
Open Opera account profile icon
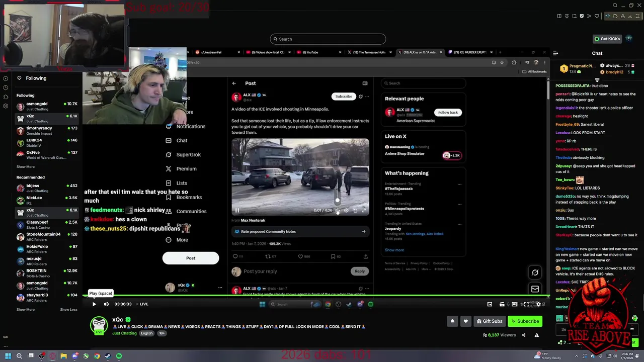pyautogui.click(x=622, y=16)
